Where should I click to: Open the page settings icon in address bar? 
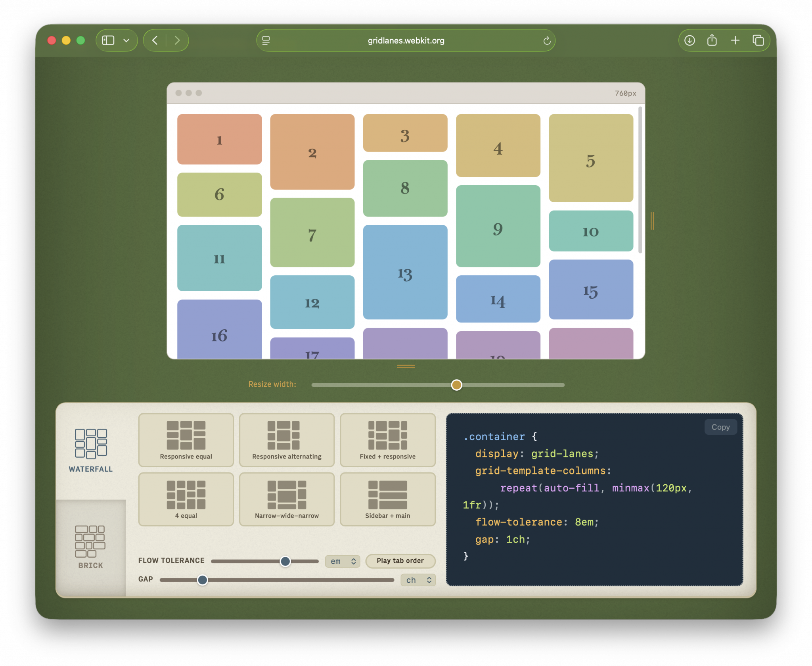pyautogui.click(x=266, y=40)
